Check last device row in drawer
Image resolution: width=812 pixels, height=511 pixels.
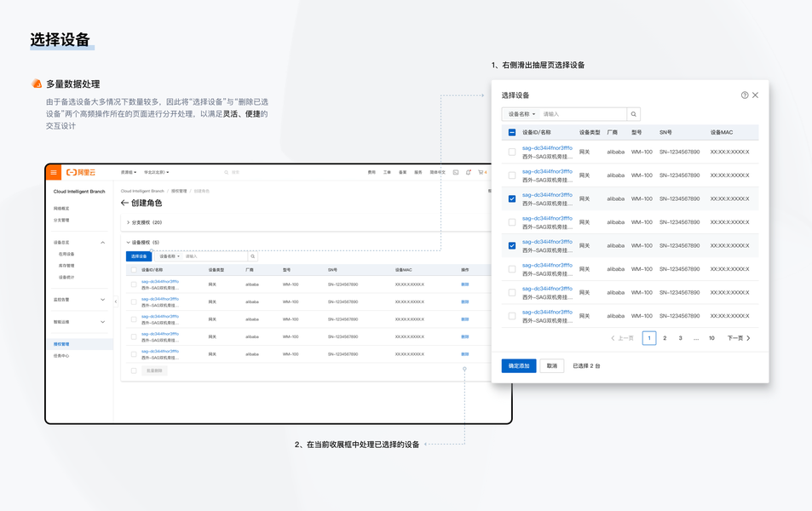(x=511, y=316)
